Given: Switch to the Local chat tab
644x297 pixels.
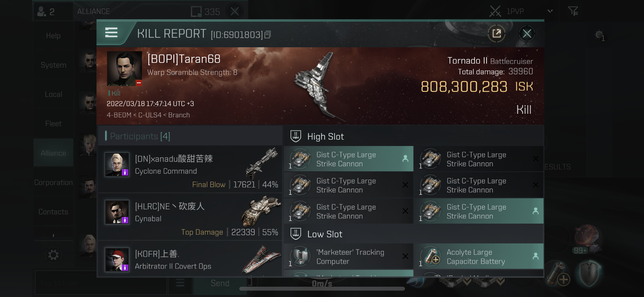Looking at the screenshot, I should (x=53, y=94).
